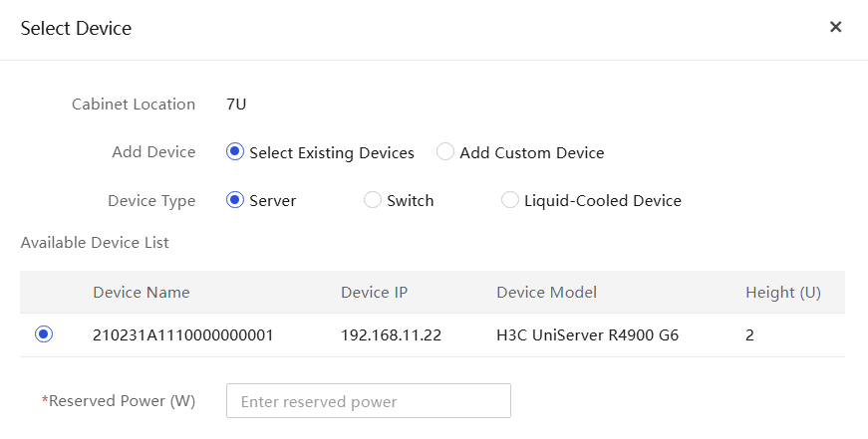Screen dimensions: 868x439
Task: Click the Height (U) column header
Action: [x=782, y=292]
